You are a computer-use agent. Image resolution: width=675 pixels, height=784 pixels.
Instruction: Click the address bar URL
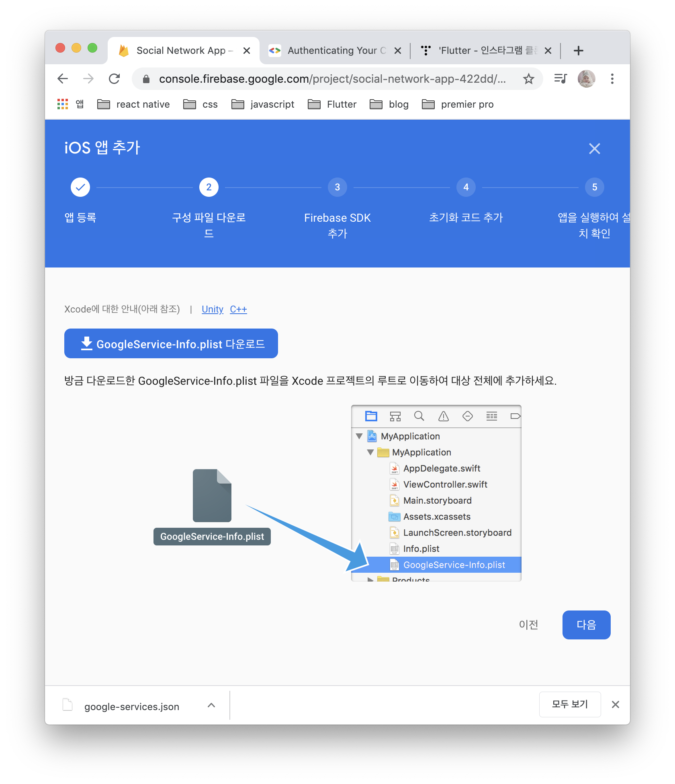[333, 79]
